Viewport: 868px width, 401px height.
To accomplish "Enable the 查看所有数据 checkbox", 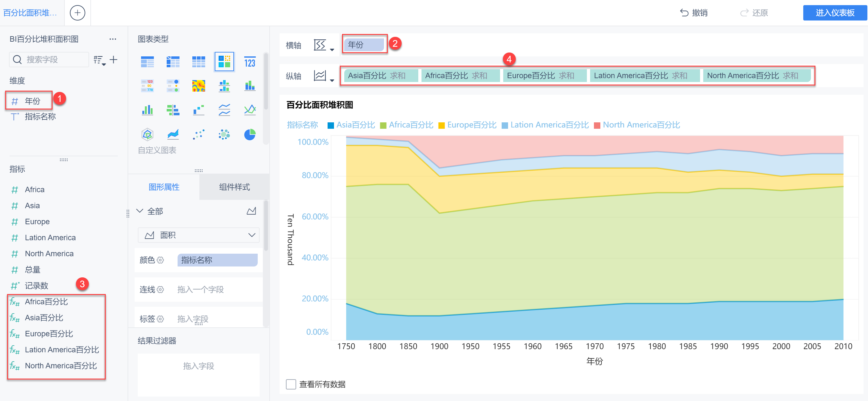I will point(291,384).
